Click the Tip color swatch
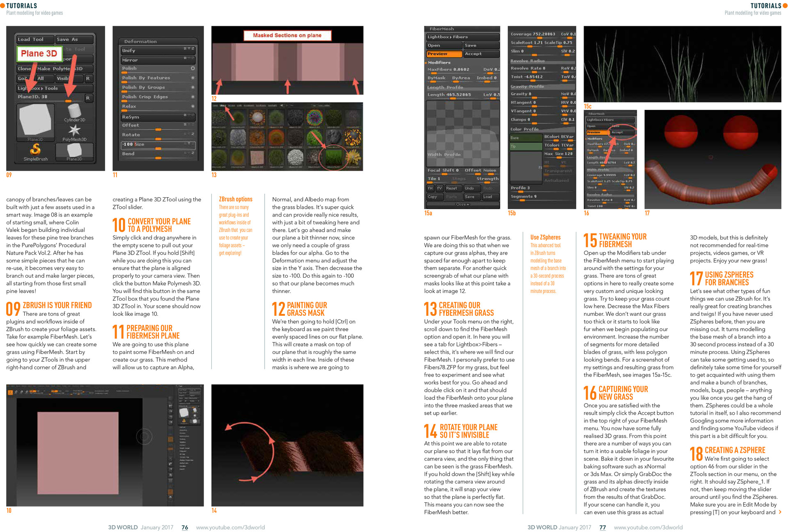Viewport: 788px width, 532px height. click(x=525, y=146)
